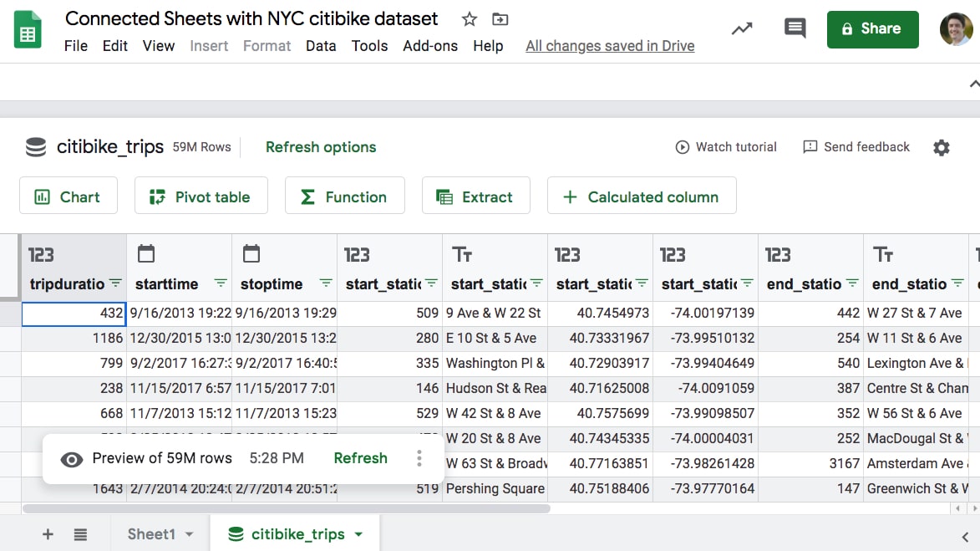
Task: Open preview options three-dot menu
Action: point(419,458)
